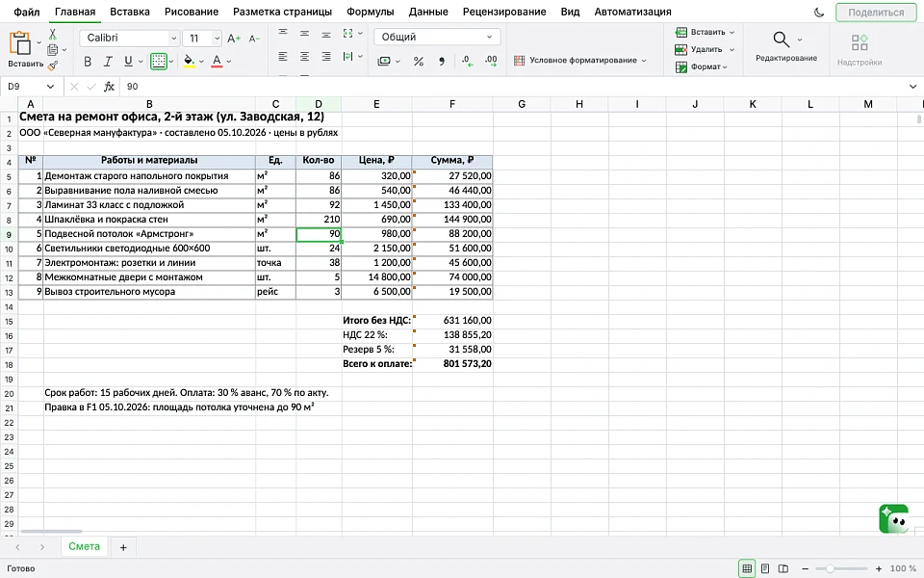Expand the Name Box dropdown arrow

[x=50, y=87]
